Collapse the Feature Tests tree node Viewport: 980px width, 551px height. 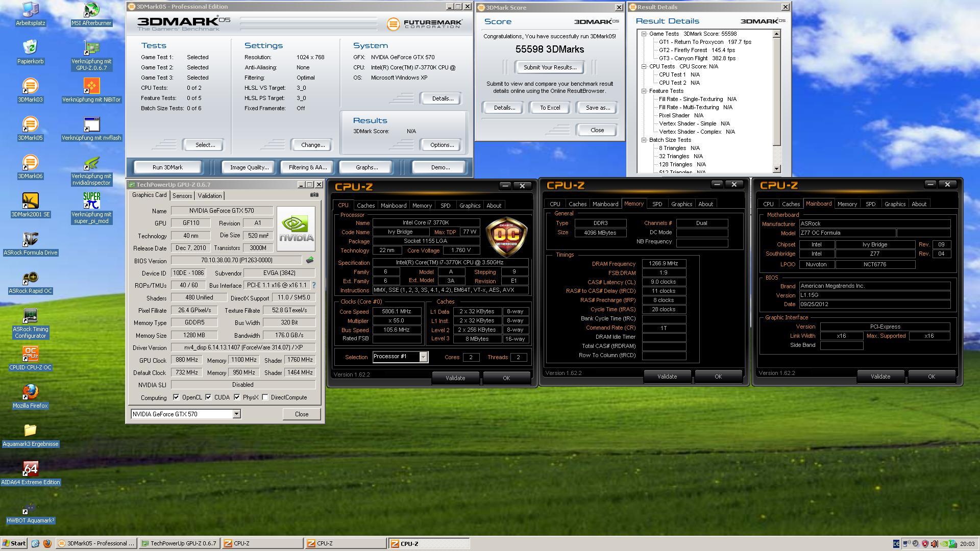(x=644, y=91)
